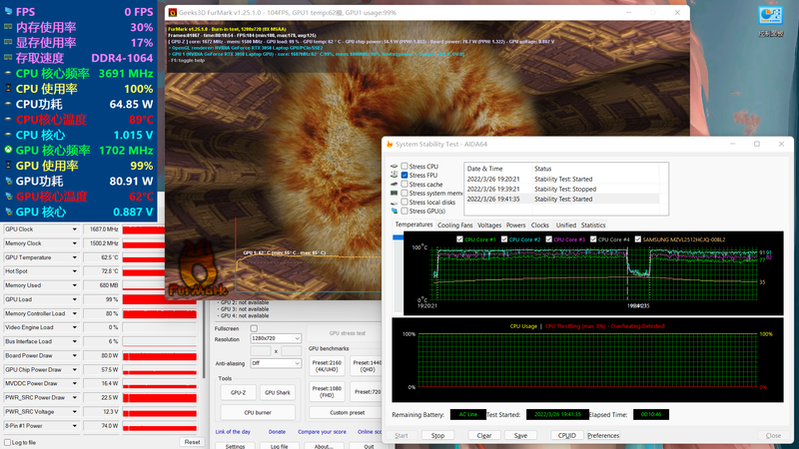Click the memory module icon beside Stress system memory
This screenshot has width=799, height=449.
393,193
